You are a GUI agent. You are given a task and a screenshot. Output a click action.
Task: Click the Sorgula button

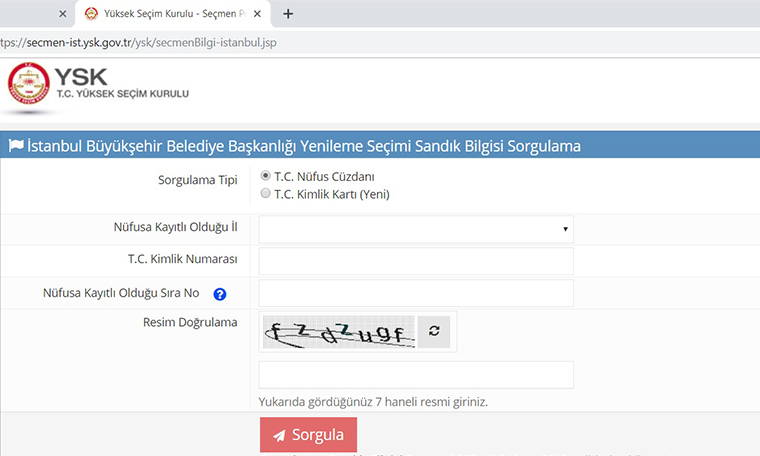(x=308, y=435)
